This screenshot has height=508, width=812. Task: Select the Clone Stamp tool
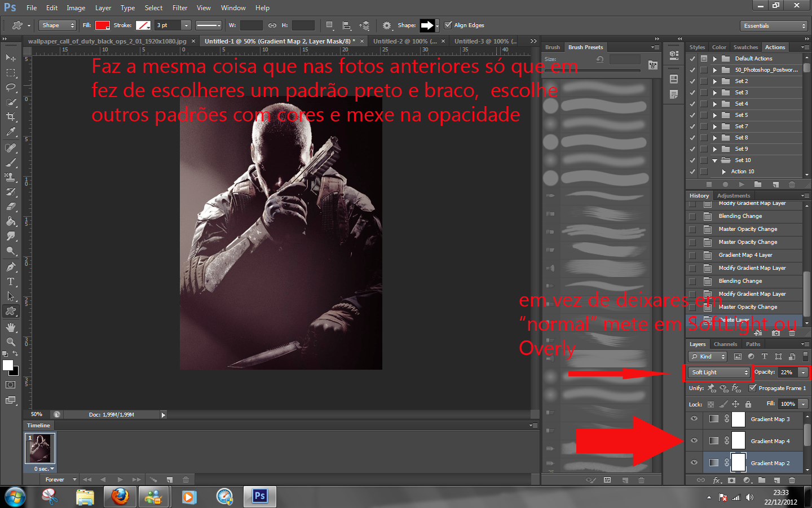(11, 177)
